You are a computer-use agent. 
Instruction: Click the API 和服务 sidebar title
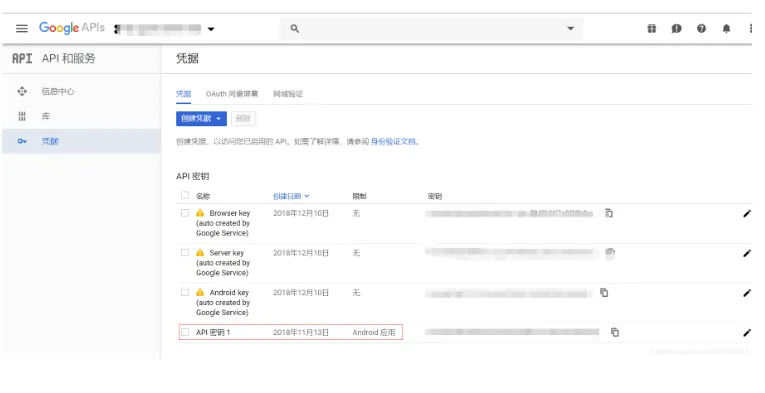(69, 59)
